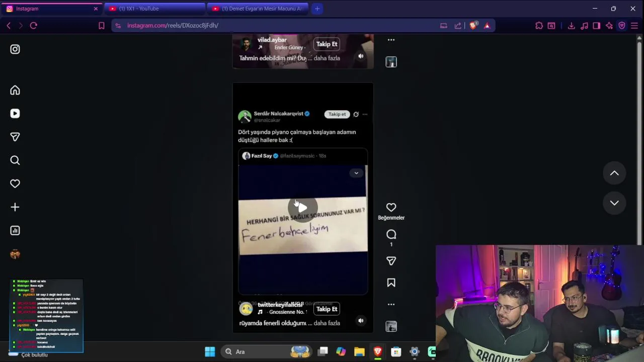Open Notifications heart icon in sidebar
Image resolution: width=644 pixels, height=362 pixels.
coord(15,184)
